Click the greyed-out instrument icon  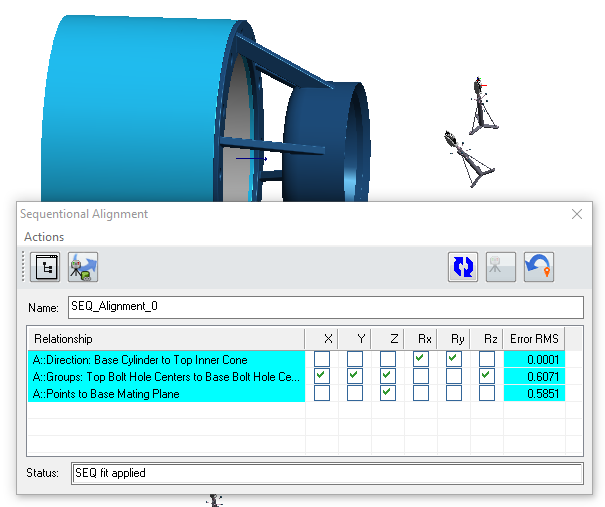pyautogui.click(x=501, y=267)
